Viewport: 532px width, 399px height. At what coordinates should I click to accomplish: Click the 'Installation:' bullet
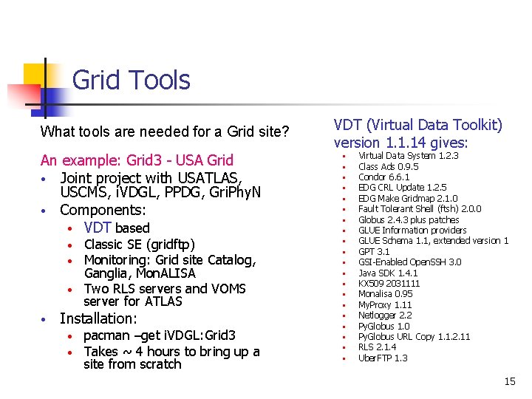pyautogui.click(x=98, y=318)
